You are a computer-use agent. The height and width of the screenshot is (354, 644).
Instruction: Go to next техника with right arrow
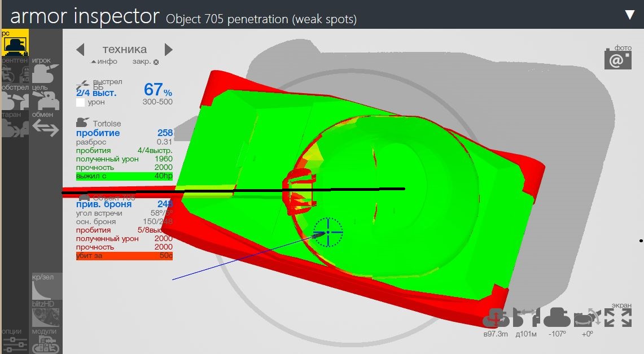(168, 50)
